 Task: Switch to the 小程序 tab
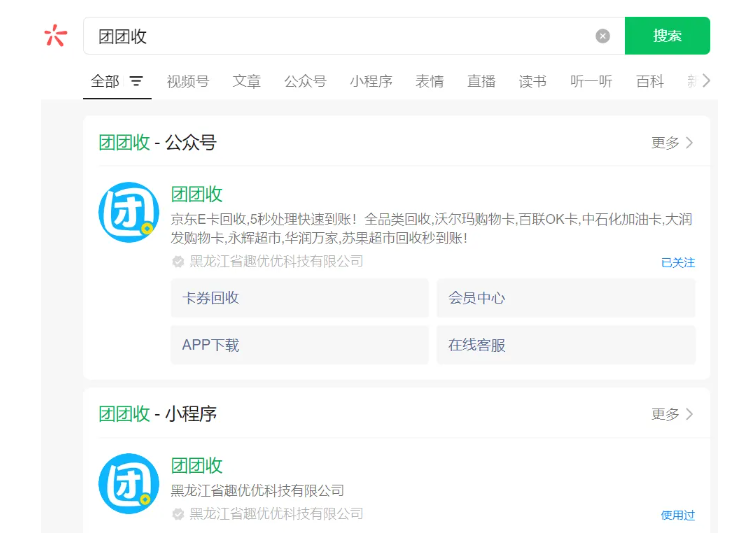pos(371,81)
